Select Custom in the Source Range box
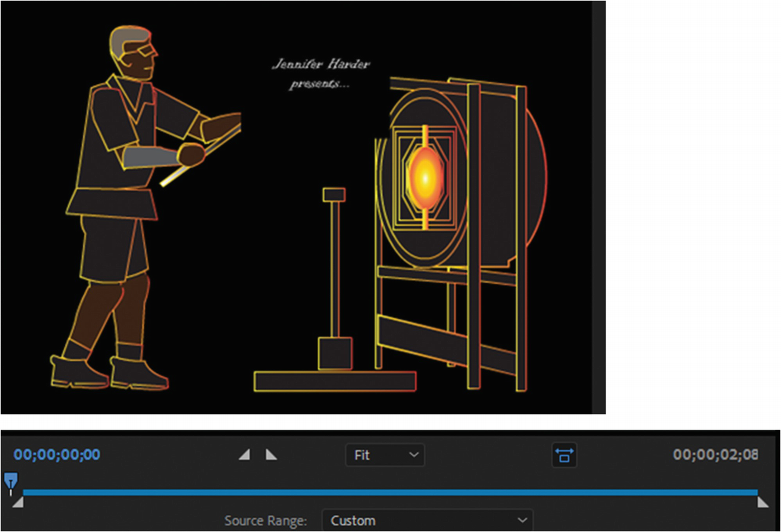This screenshot has width=781, height=532. 353,520
